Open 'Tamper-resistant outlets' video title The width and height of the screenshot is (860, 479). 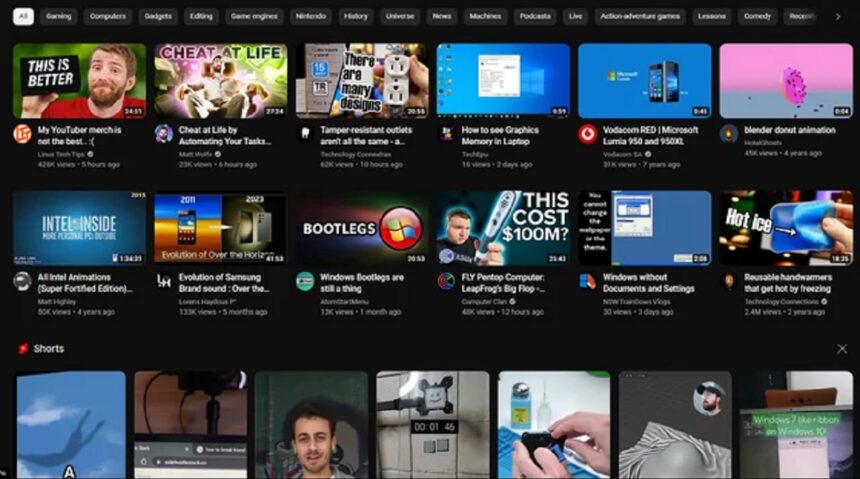pos(366,136)
